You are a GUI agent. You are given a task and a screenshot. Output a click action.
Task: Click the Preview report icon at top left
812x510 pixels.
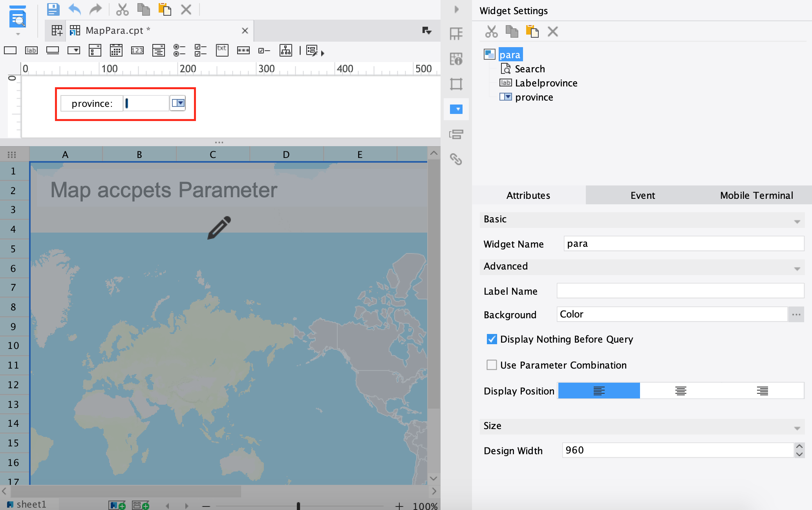tap(18, 18)
